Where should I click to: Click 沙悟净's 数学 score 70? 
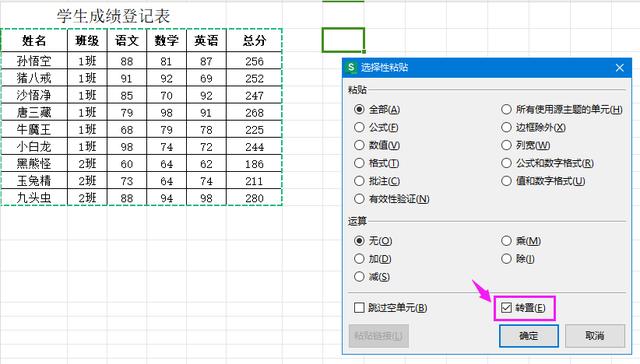[166, 95]
